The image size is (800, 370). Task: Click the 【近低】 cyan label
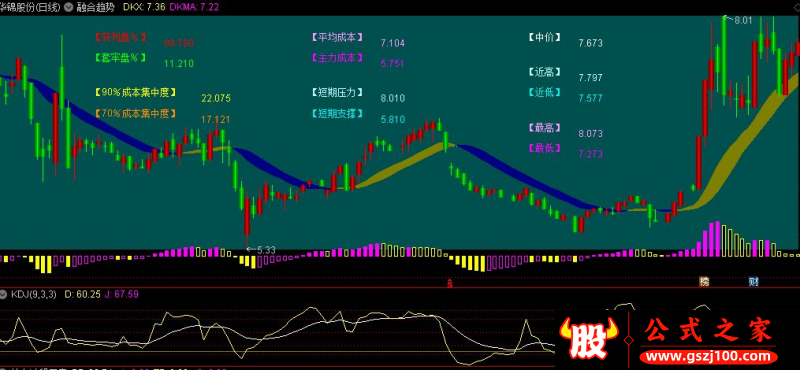tap(544, 92)
